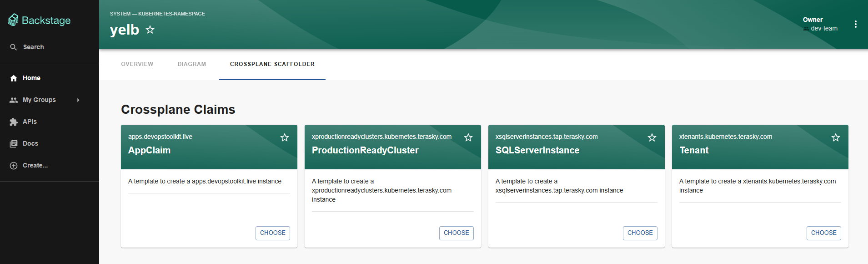Click the My Groups label
The image size is (868, 264).
coord(39,100)
